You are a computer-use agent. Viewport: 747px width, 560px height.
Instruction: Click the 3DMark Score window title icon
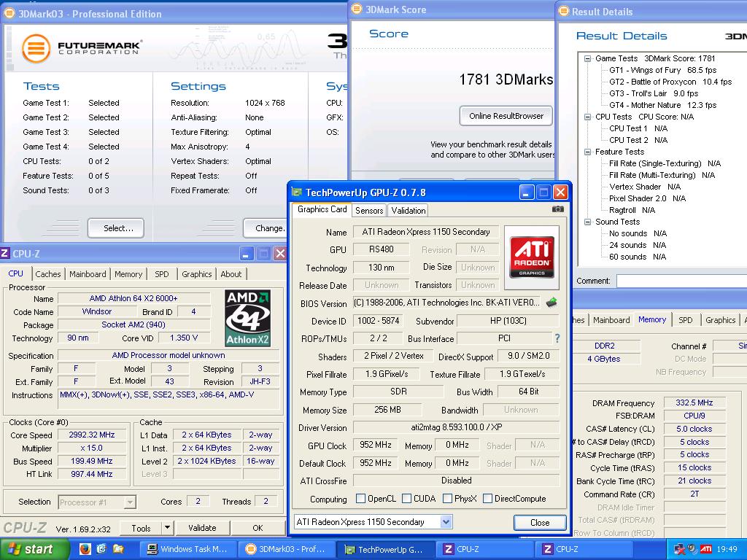click(357, 9)
